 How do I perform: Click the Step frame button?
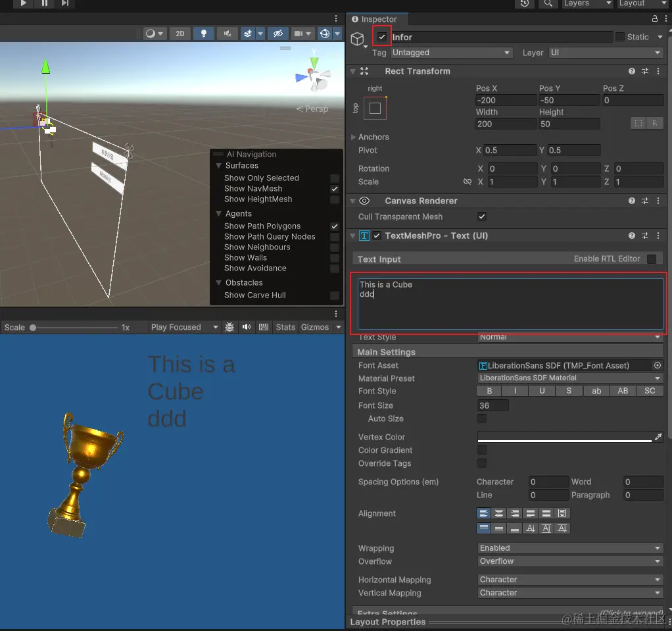click(x=64, y=3)
